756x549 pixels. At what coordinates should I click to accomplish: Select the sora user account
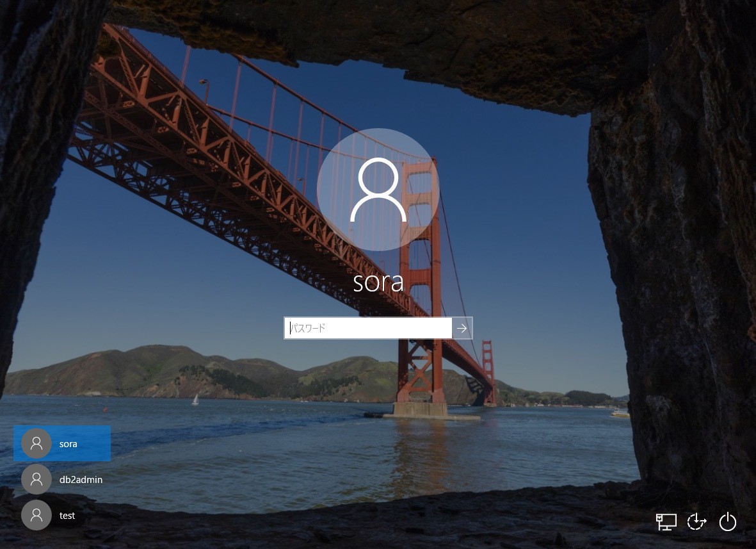(62, 443)
